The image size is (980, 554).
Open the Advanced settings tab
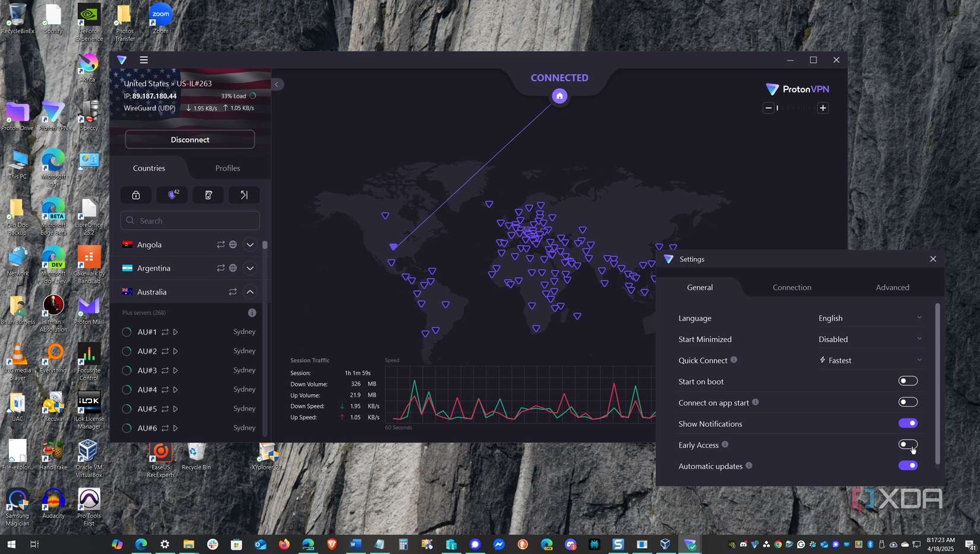(x=893, y=287)
